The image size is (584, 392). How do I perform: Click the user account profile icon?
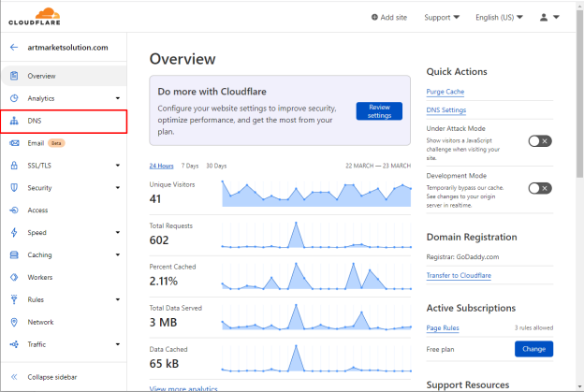[x=544, y=17]
